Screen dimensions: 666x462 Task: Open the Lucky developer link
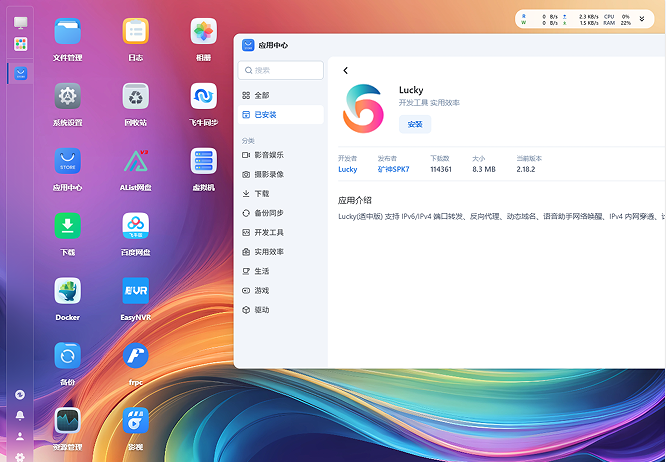point(347,169)
